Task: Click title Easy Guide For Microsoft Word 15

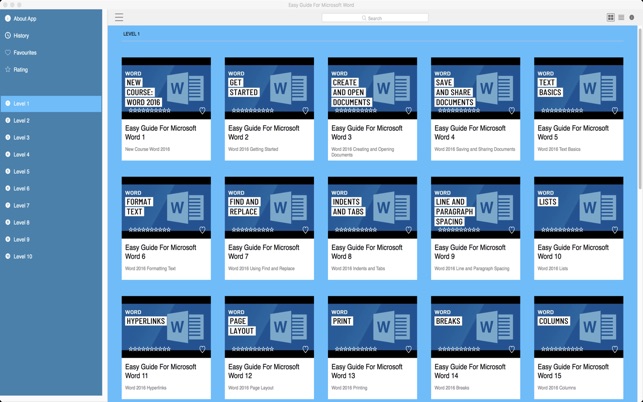Action: pos(573,371)
